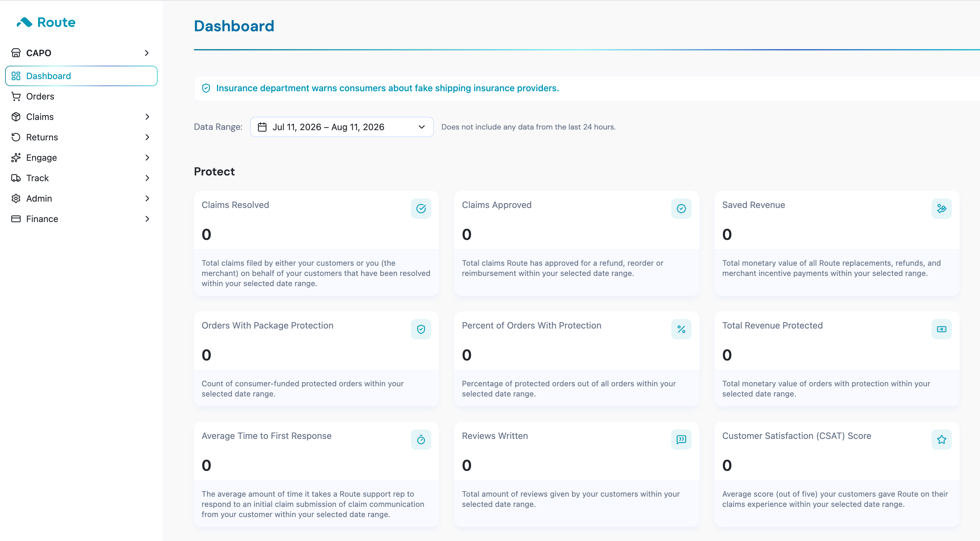Click the Claims Resolved card title
980x541 pixels.
pyautogui.click(x=235, y=205)
